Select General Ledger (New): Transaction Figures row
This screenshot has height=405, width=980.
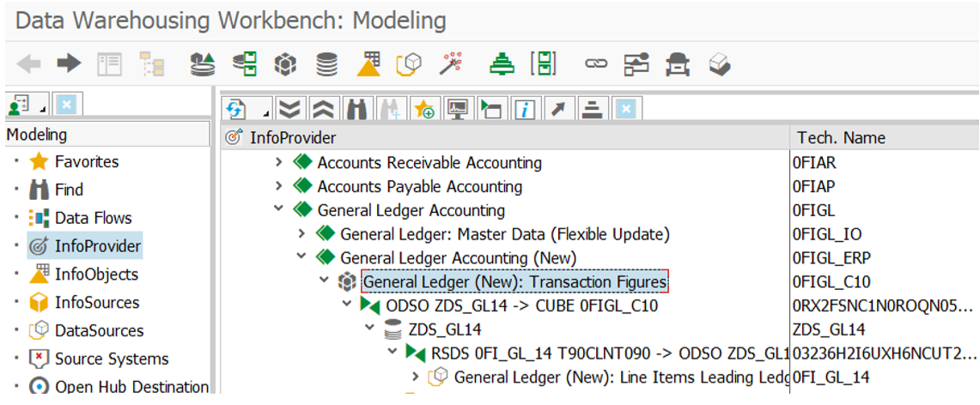pyautogui.click(x=515, y=281)
